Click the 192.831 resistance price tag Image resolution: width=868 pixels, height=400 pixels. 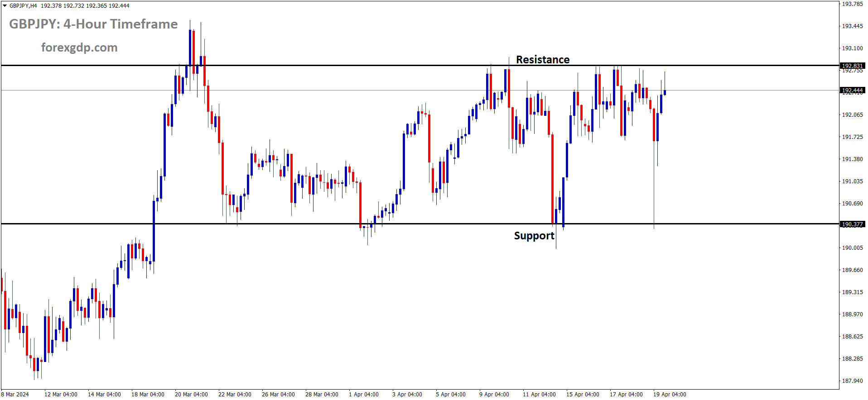point(852,66)
